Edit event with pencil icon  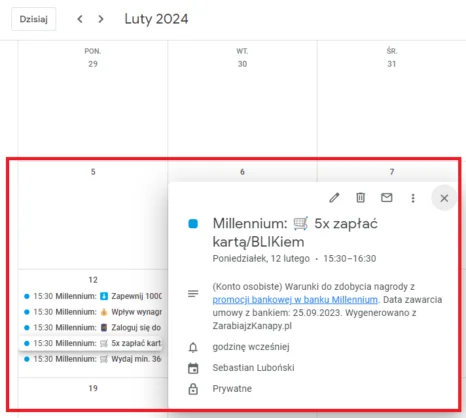tap(334, 198)
